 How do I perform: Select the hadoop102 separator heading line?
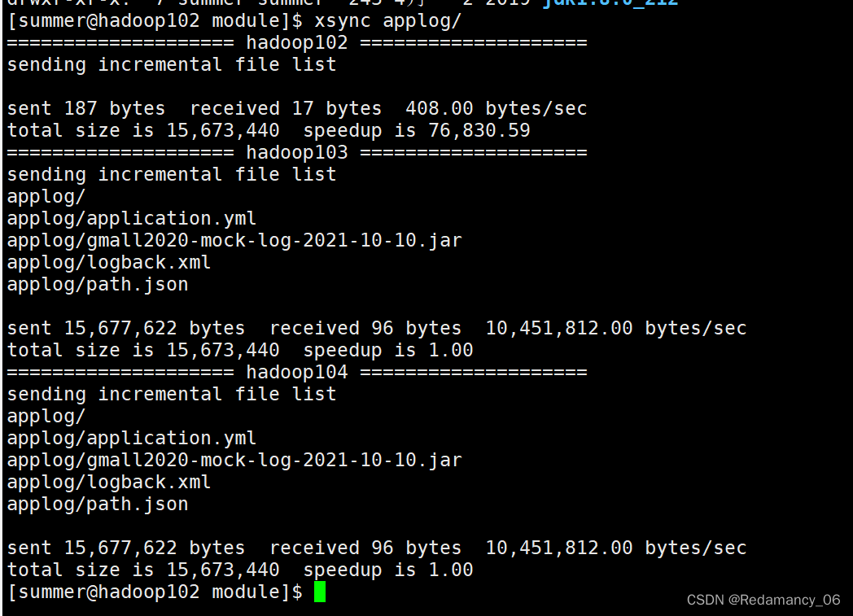tap(297, 43)
